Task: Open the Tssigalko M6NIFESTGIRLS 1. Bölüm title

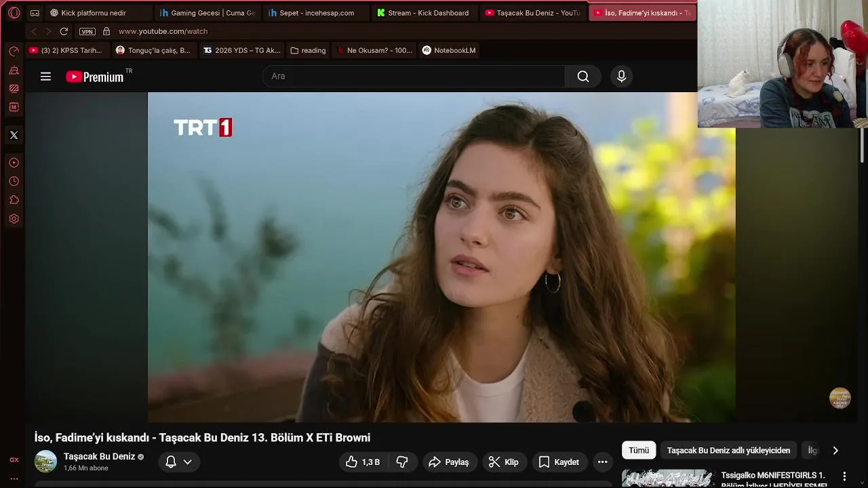Action: pyautogui.click(x=773, y=479)
